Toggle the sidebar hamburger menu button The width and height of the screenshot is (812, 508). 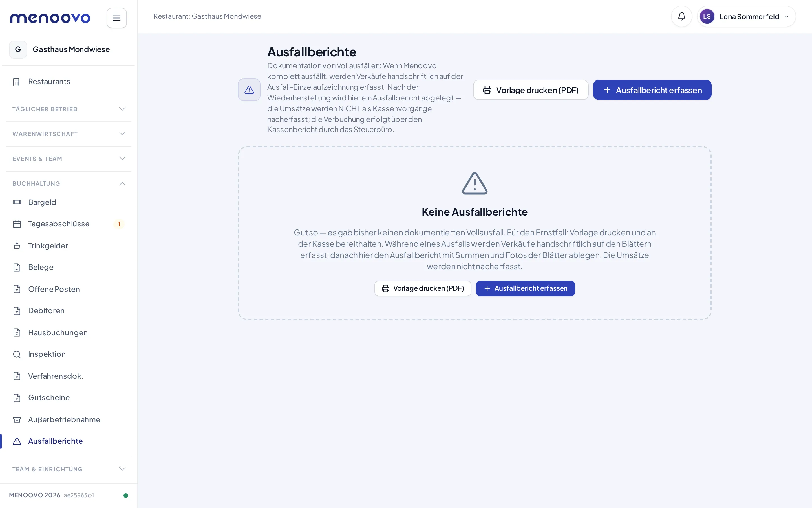pos(116,18)
